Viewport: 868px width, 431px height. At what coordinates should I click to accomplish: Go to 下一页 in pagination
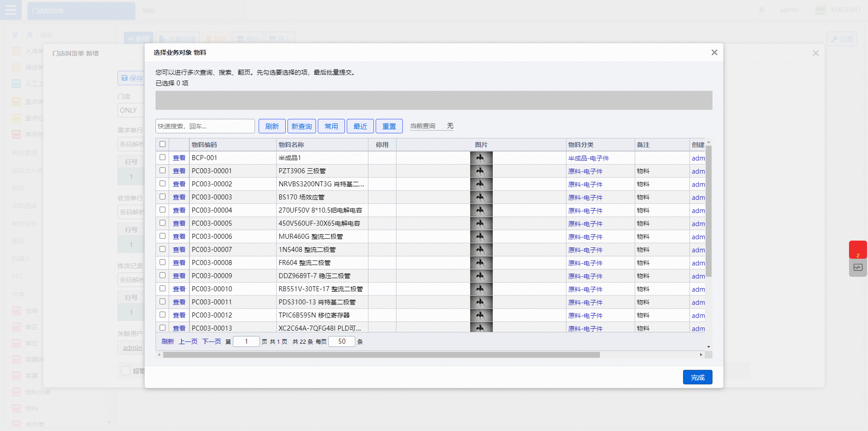(212, 341)
